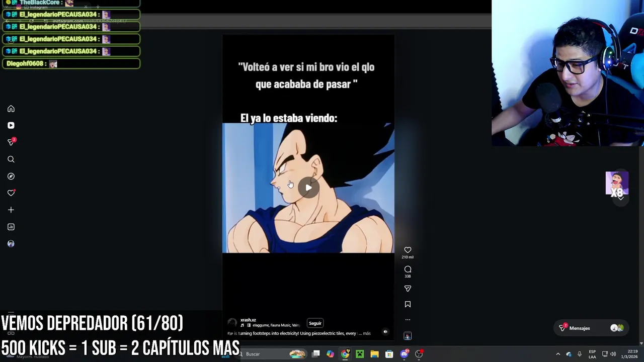Open volume control in tray
Viewport: 644px width, 362px height.
tap(613, 354)
